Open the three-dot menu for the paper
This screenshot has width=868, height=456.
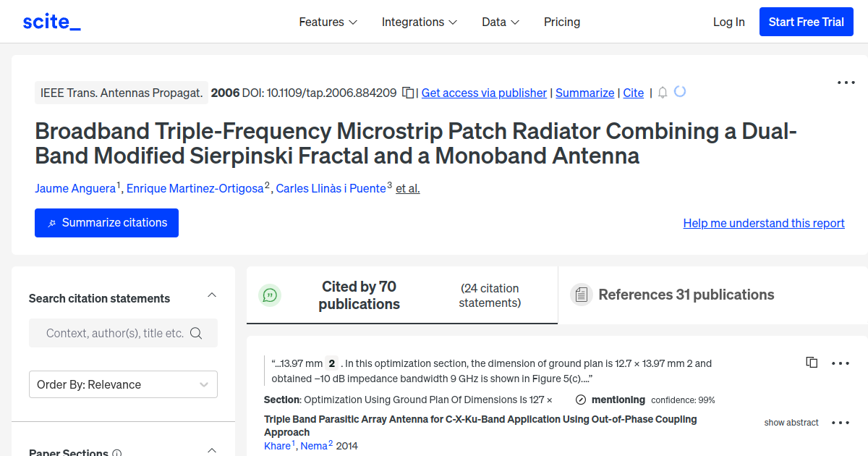[x=846, y=83]
